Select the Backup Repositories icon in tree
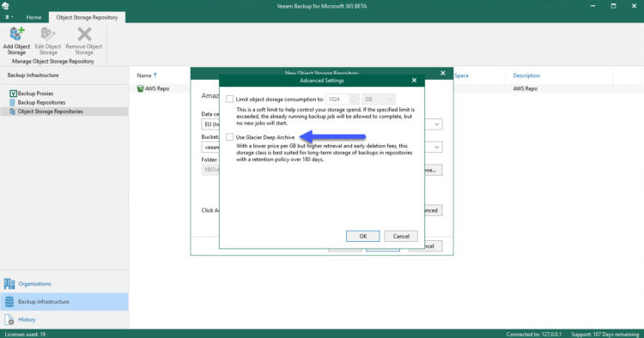This screenshot has height=338, width=644. [x=12, y=103]
